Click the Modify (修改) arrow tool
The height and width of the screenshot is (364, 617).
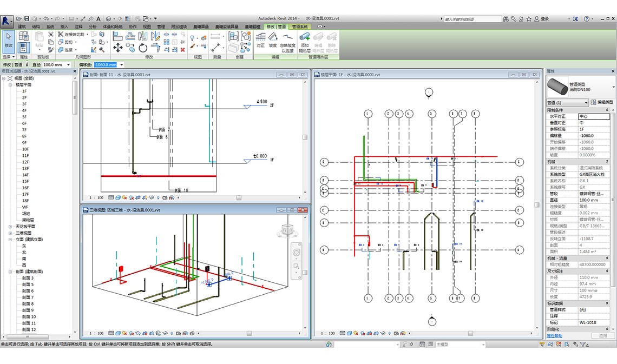click(8, 39)
